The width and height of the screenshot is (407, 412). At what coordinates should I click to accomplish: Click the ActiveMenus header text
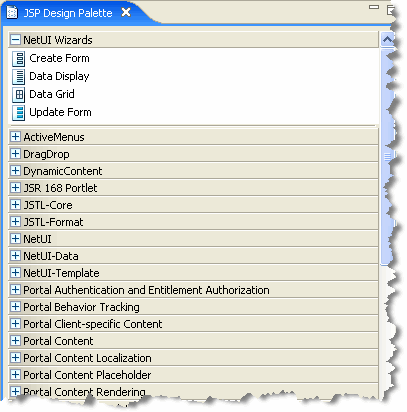coord(54,137)
